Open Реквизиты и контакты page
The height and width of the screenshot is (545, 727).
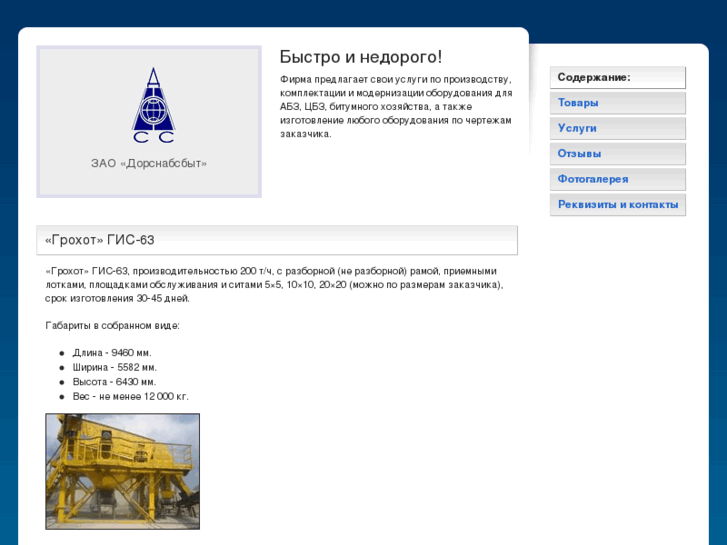[x=618, y=205]
